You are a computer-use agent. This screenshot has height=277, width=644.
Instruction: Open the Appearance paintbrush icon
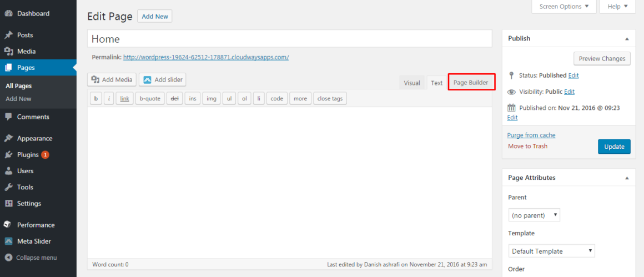(8, 139)
